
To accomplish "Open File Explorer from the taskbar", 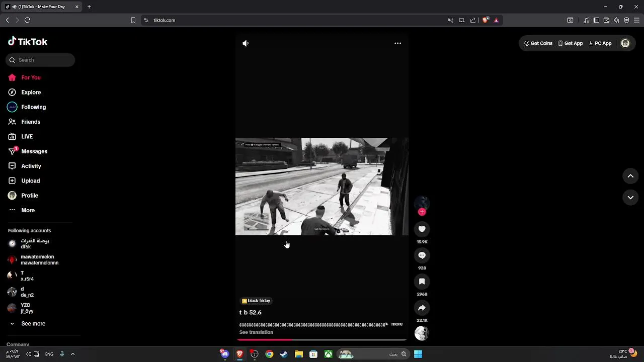I will tap(298, 354).
